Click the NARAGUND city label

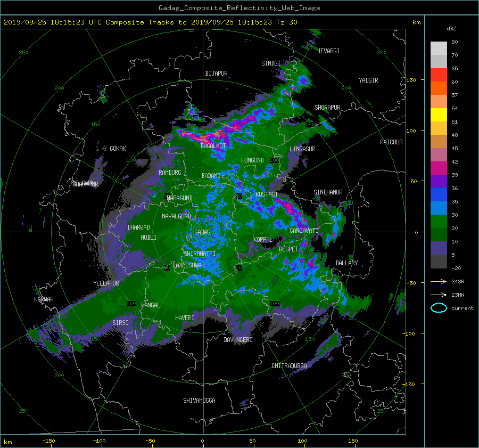pyautogui.click(x=179, y=198)
